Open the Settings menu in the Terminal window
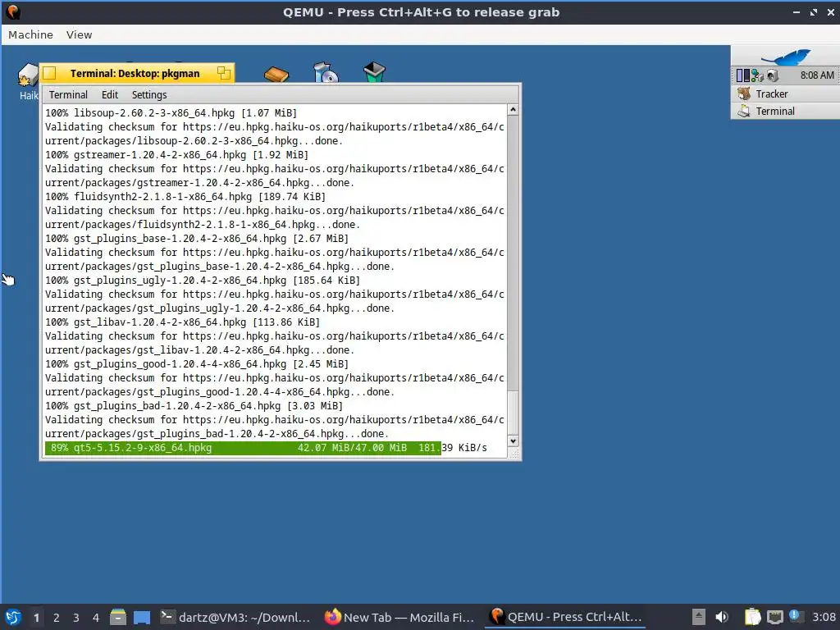 [x=149, y=95]
